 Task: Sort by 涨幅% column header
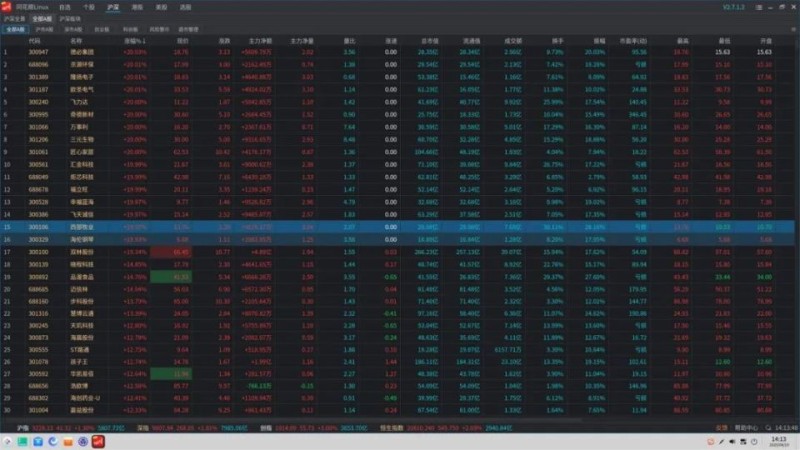pos(134,41)
